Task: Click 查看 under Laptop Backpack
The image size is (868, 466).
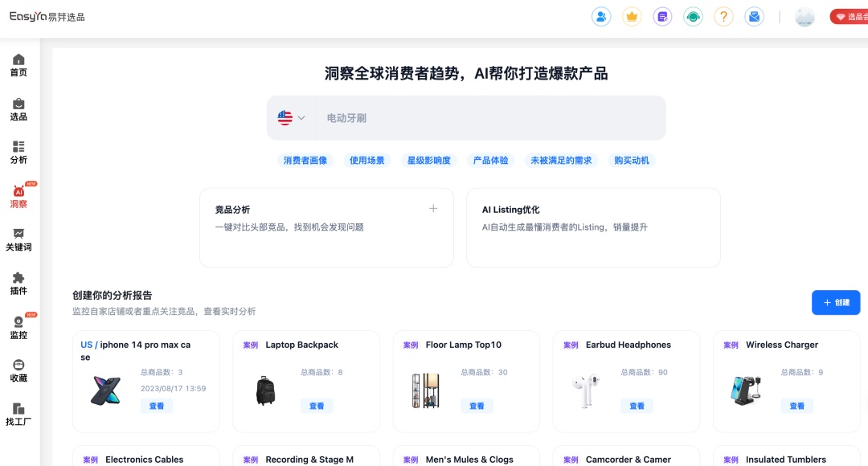Action: pos(317,406)
